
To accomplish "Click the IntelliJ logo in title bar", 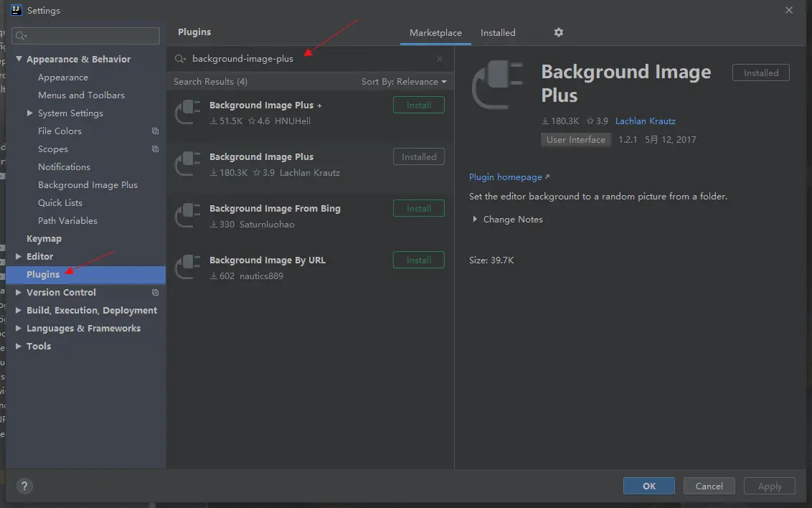I will [16, 10].
